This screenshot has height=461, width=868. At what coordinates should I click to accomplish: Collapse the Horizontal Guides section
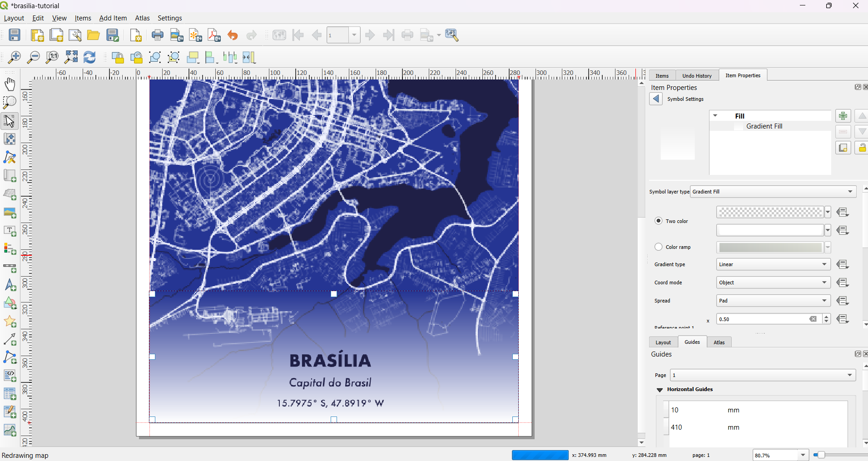pos(660,390)
